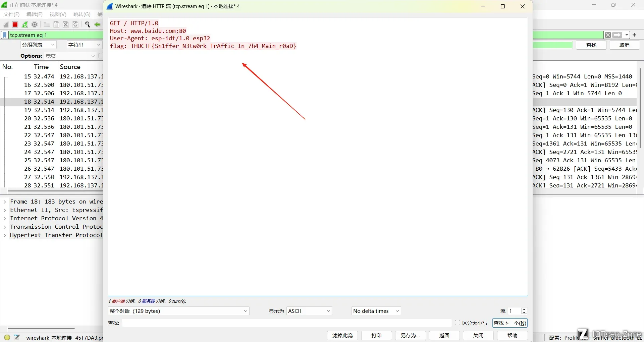
Task: Expand the Internet Protocol Version 4 row
Action: (5, 219)
